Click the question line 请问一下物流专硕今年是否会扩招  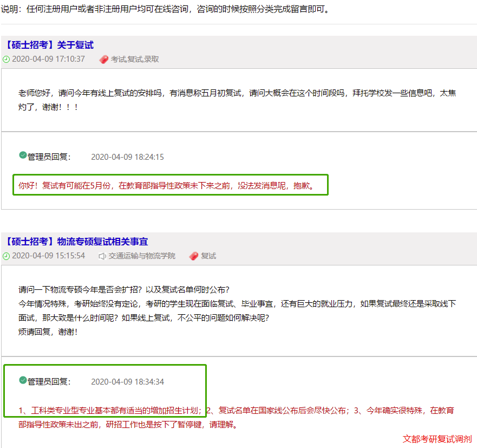[x=123, y=290]
